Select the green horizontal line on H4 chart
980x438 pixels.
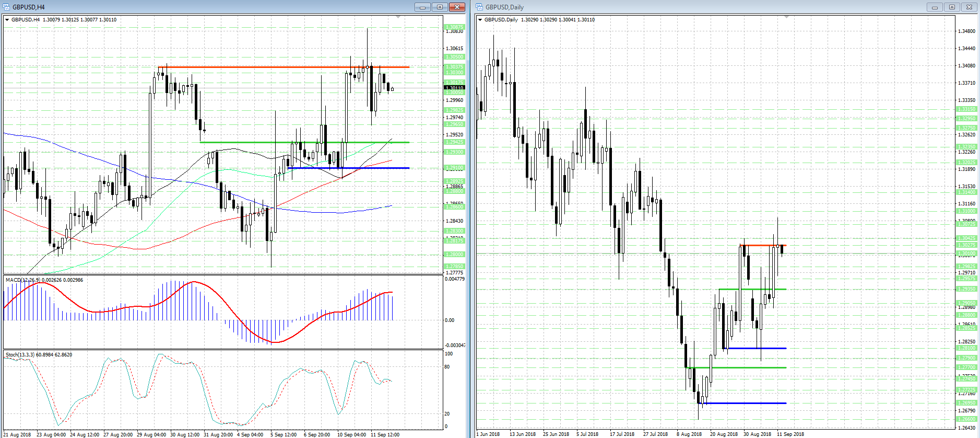pyautogui.click(x=304, y=142)
